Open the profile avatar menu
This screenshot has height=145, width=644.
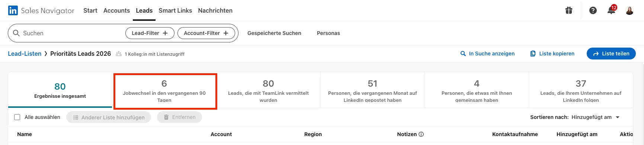click(629, 10)
